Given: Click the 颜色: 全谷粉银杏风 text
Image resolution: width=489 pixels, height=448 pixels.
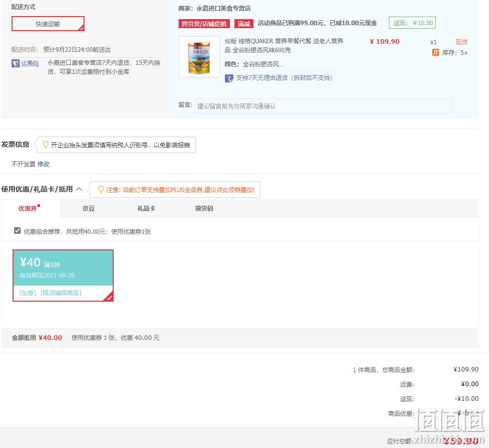Looking at the screenshot, I should [x=254, y=64].
